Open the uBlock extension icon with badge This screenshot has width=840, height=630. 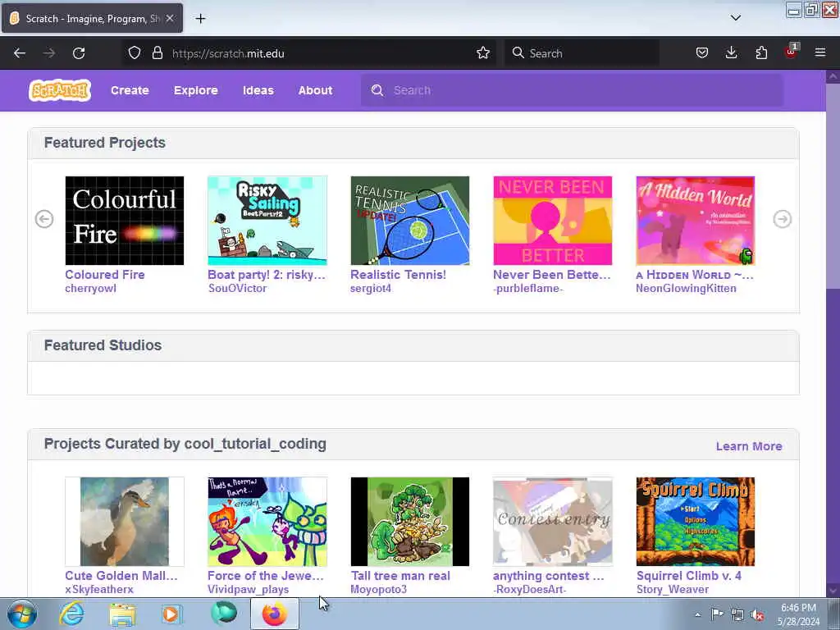click(792, 52)
